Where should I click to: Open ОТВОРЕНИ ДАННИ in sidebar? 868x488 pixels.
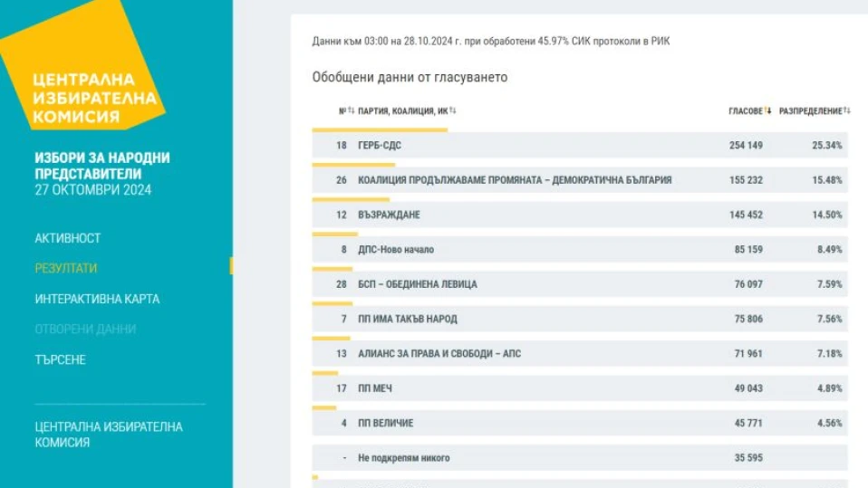(x=85, y=330)
